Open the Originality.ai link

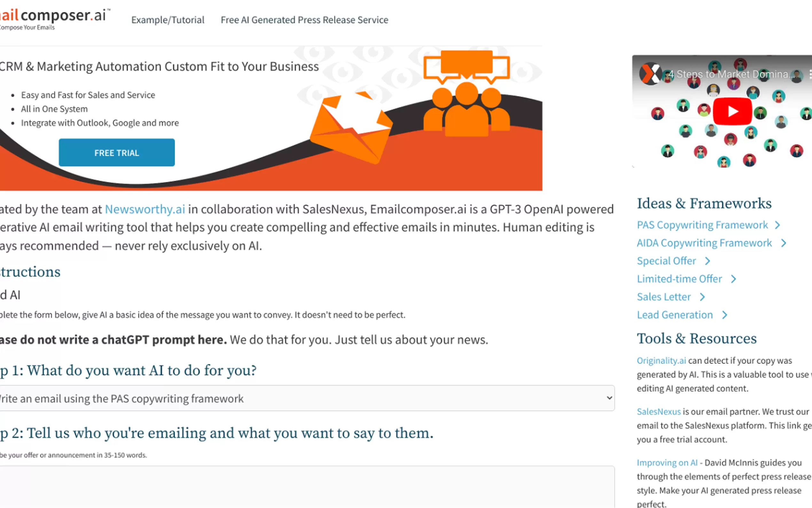tap(661, 361)
